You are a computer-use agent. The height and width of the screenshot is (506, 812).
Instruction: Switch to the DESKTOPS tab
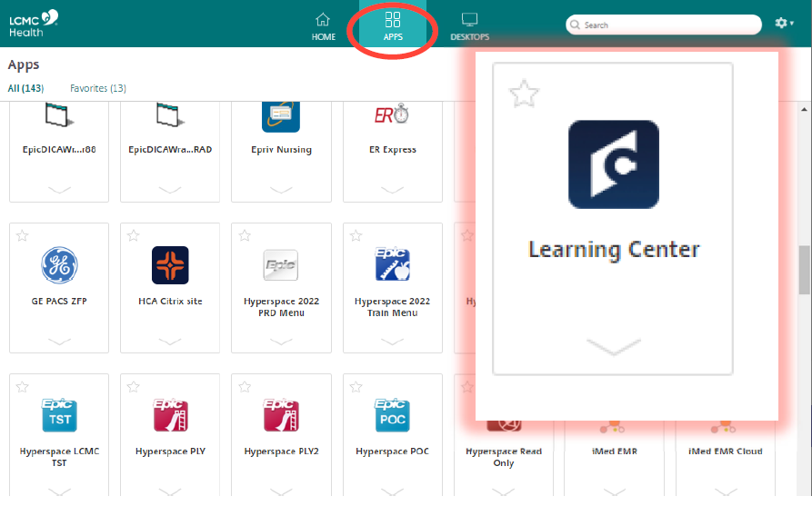[x=469, y=25]
